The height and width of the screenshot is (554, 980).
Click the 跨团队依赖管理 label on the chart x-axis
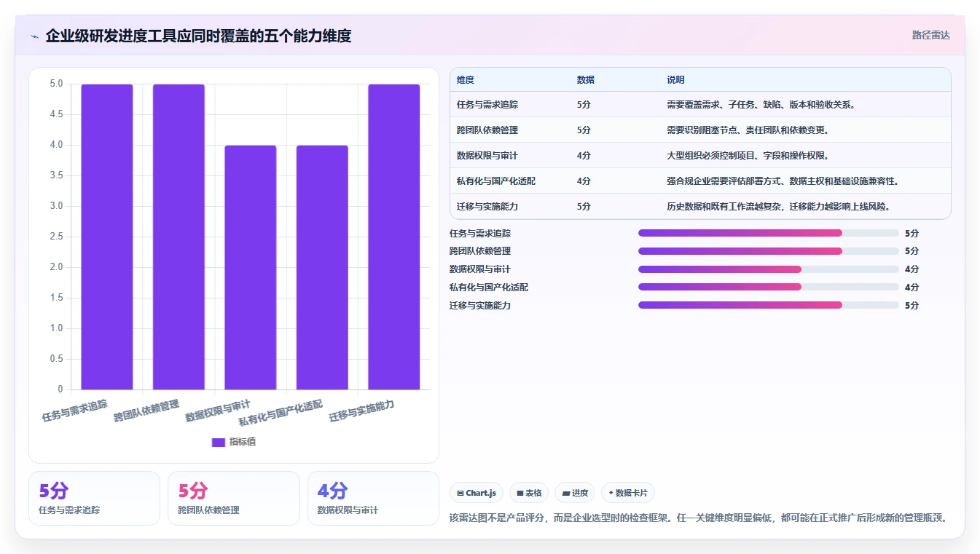(146, 411)
